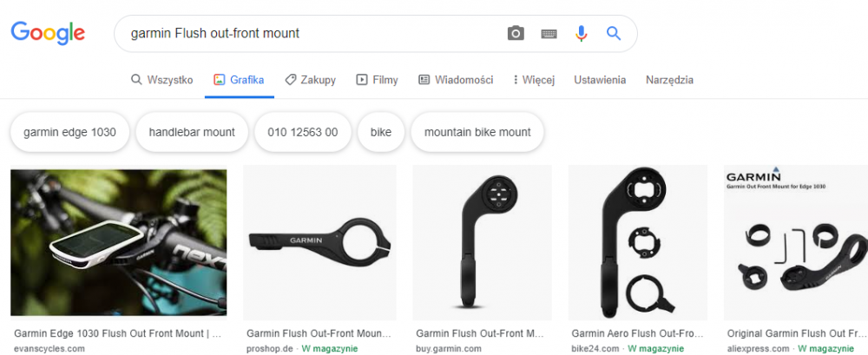Open the Ustawienia settings menu

coord(600,80)
